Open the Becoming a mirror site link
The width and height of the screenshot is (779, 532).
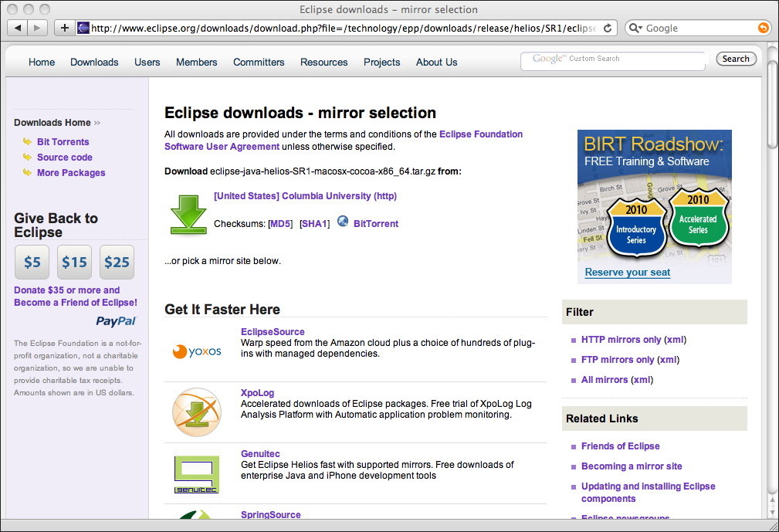coord(632,466)
